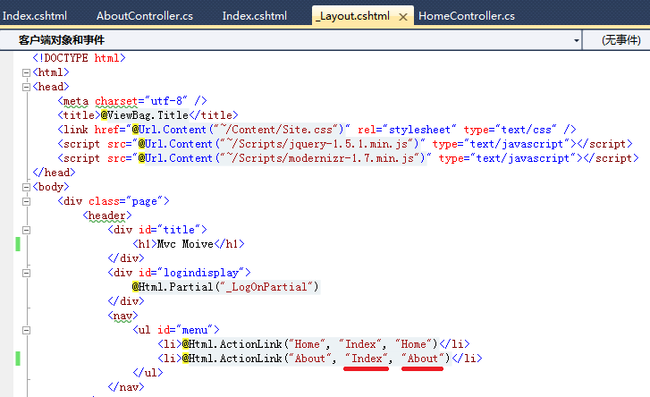Click underlined "Index" in About ActionLink line

click(367, 359)
